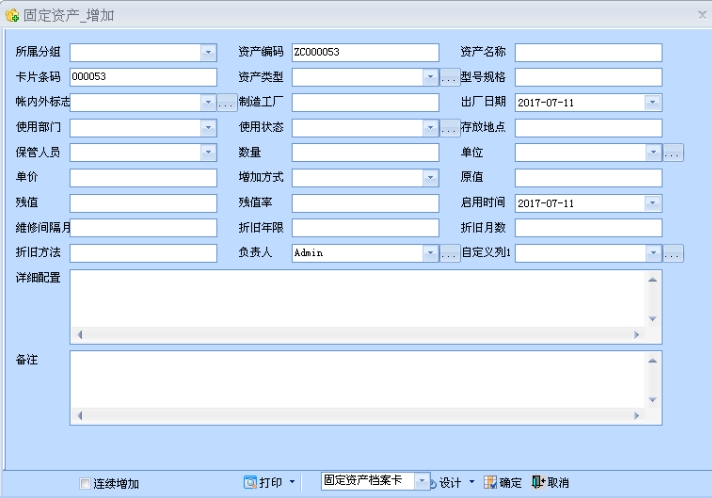Viewport: 712px width, 498px height.
Task: Click the 详细配置 scroll down arrow
Action: [x=653, y=319]
